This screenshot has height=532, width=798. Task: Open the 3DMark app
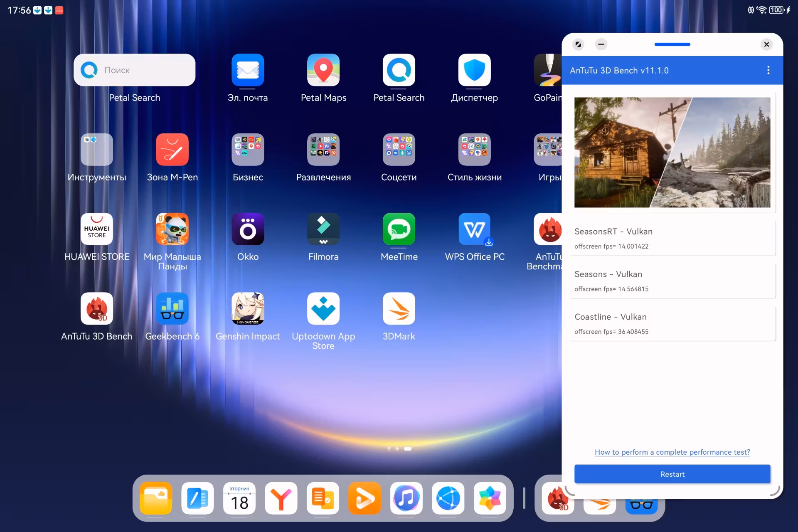pyautogui.click(x=399, y=309)
